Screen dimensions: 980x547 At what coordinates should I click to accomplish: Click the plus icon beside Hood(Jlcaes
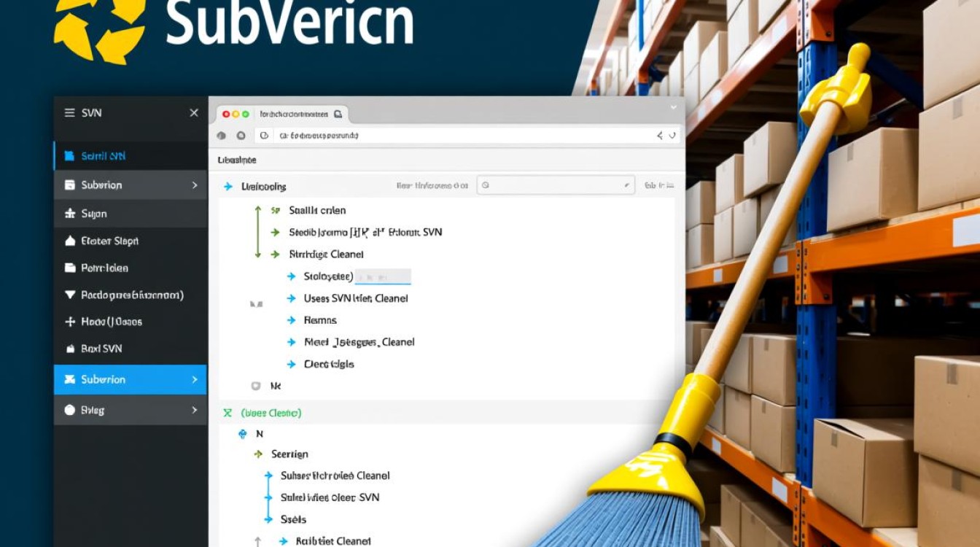[x=70, y=322]
